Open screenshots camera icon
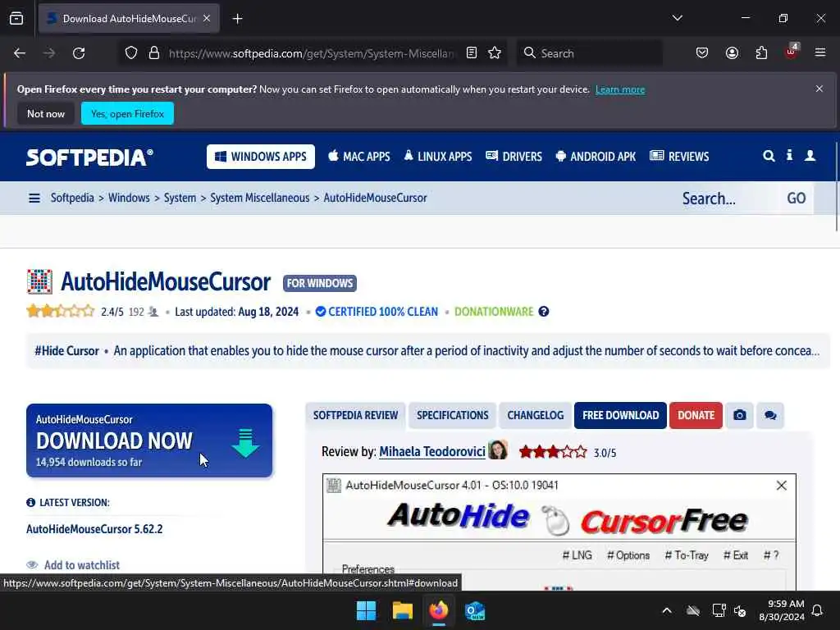Screen dimensions: 840x630 click(x=740, y=415)
